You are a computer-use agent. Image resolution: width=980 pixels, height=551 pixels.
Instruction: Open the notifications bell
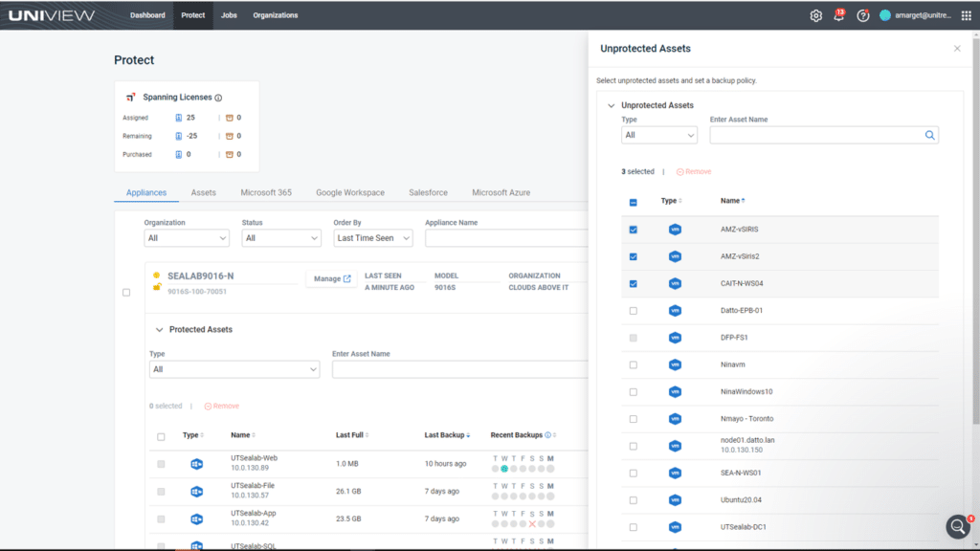click(x=838, y=15)
